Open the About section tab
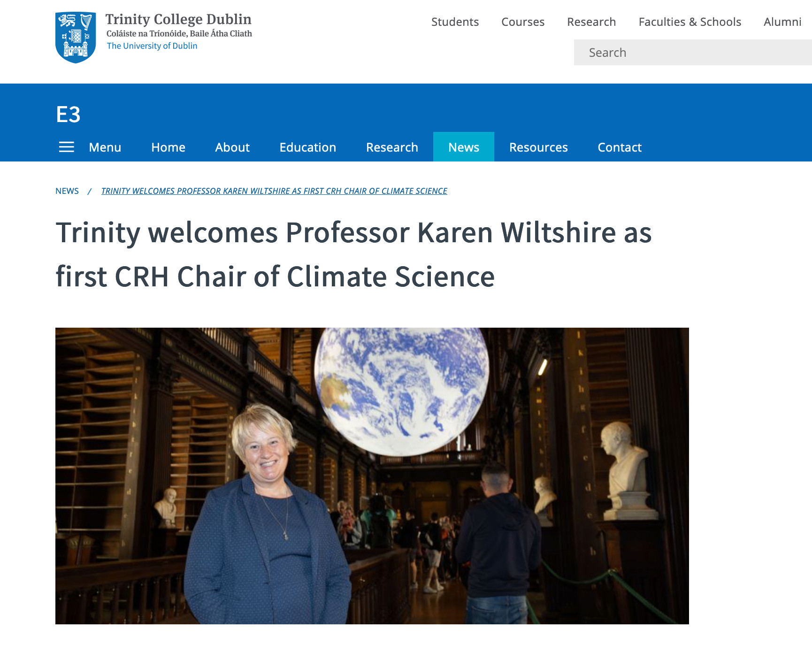 tap(232, 147)
